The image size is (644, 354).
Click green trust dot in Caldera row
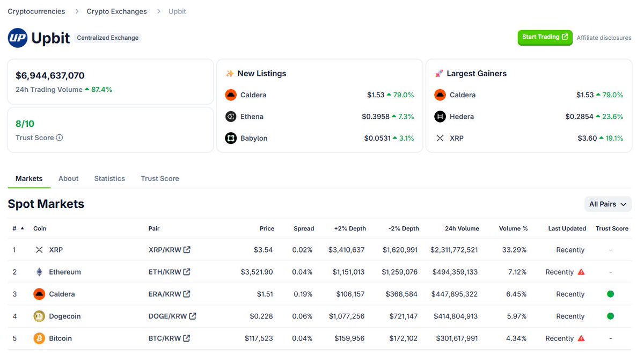[610, 294]
